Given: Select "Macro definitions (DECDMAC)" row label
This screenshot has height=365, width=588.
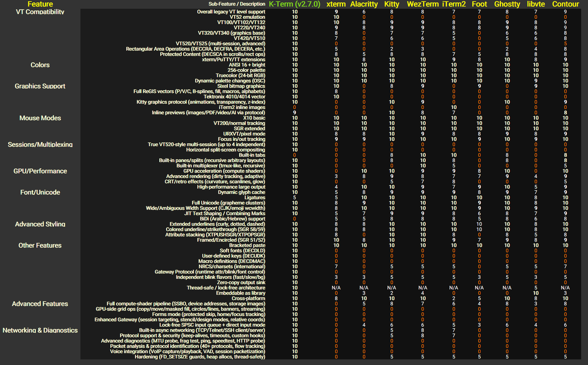Looking at the screenshot, I should coord(232,261).
